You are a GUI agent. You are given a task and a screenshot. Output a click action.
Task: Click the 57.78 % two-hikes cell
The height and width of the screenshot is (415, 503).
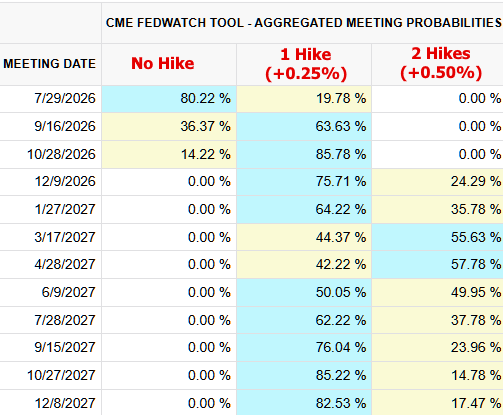(438, 265)
